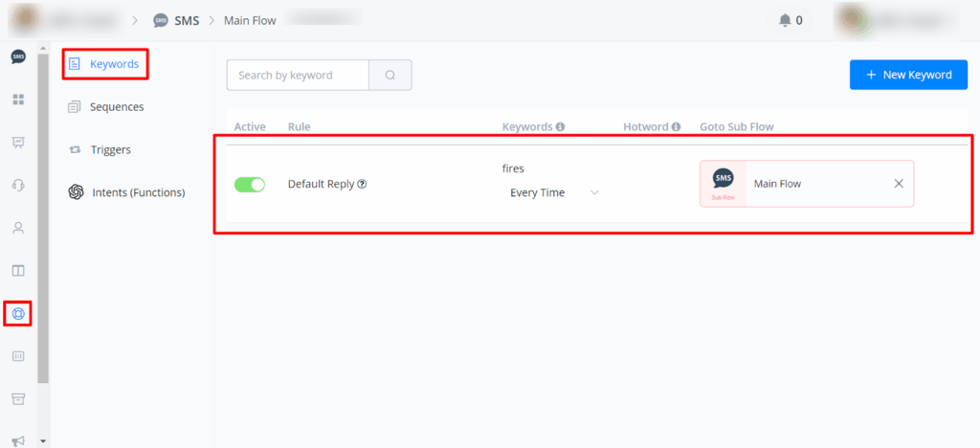The image size is (980, 448).
Task: Open the dashboard grid icon in the sidebar
Action: tap(18, 100)
